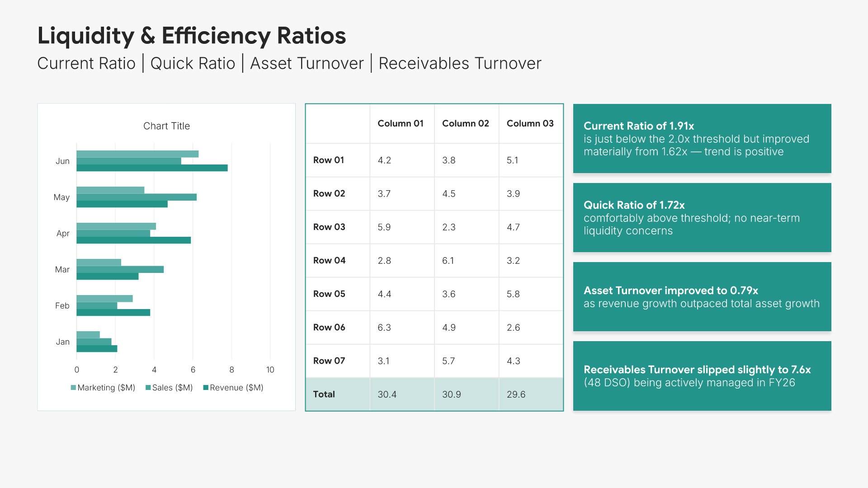
Task: Click the Total row label cell
Action: pos(324,394)
